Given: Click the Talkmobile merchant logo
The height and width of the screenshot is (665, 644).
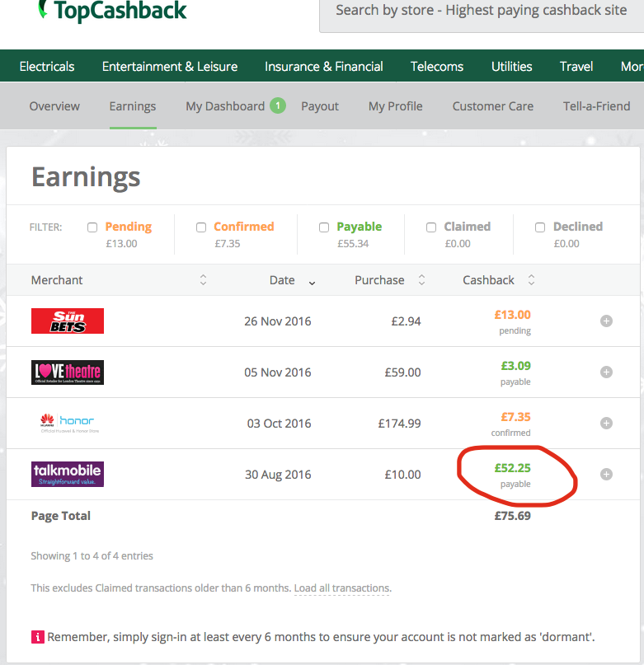Looking at the screenshot, I should pyautogui.click(x=68, y=475).
